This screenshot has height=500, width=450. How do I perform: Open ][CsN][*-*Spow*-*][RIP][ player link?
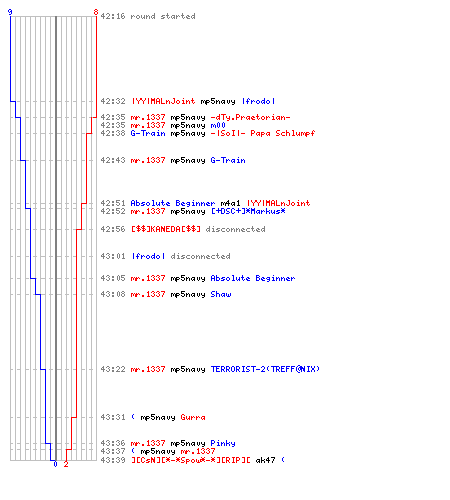pos(190,460)
